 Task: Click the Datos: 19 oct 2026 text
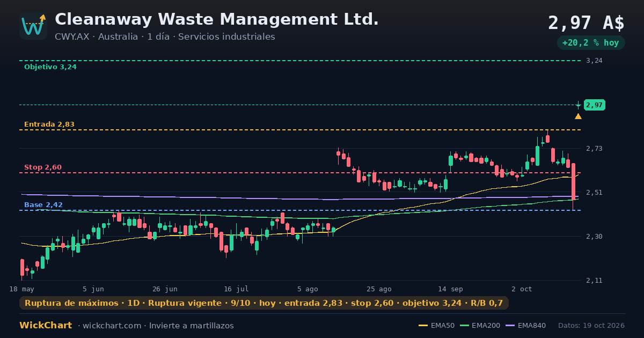[591, 326]
